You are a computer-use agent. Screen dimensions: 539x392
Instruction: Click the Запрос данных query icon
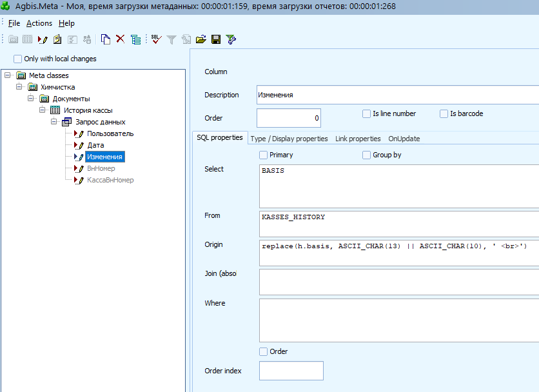click(x=66, y=122)
